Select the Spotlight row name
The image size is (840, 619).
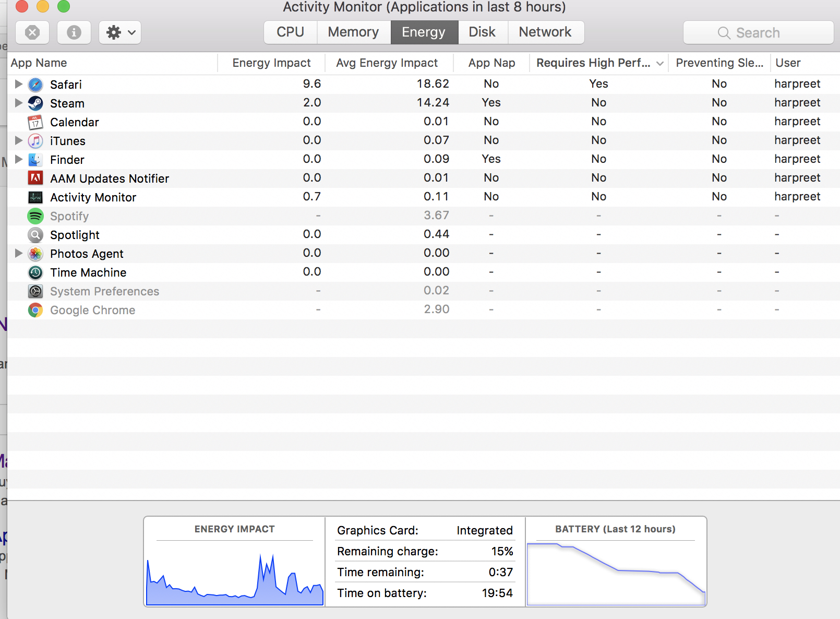point(75,235)
